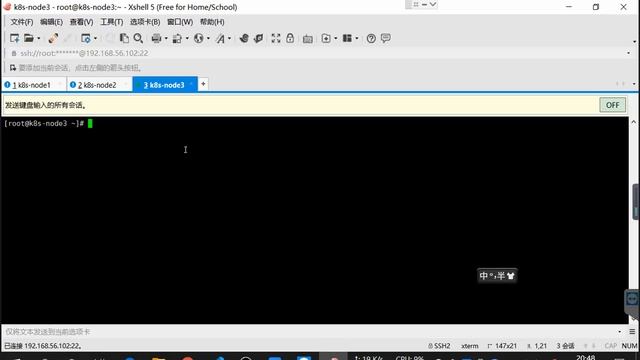640x360 pixels.
Task: Click the 1,21 cursor position status
Action: click(537, 346)
